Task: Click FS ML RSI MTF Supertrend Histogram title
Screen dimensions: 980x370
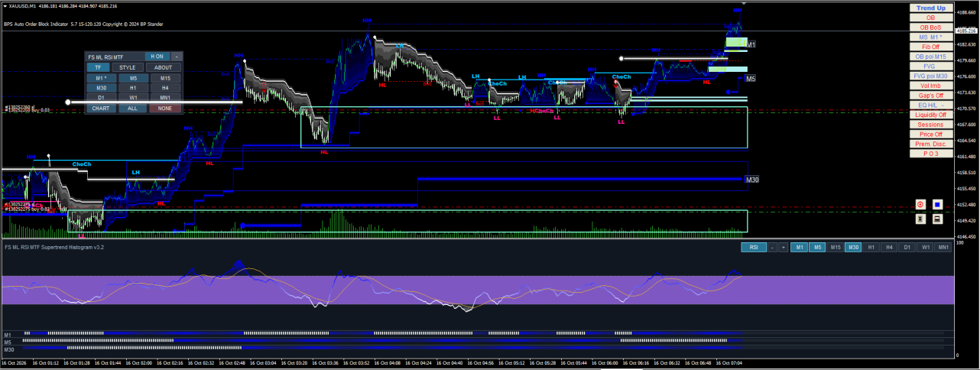Action: click(54, 247)
